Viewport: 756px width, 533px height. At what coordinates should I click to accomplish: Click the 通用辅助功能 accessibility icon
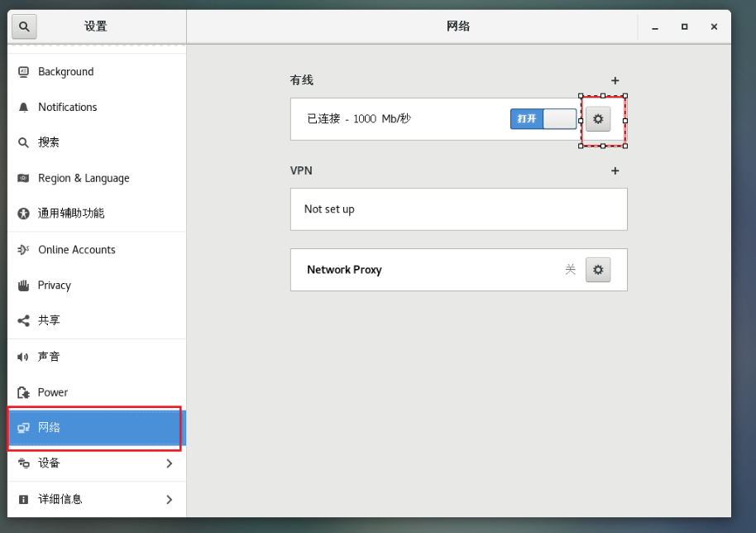(23, 214)
